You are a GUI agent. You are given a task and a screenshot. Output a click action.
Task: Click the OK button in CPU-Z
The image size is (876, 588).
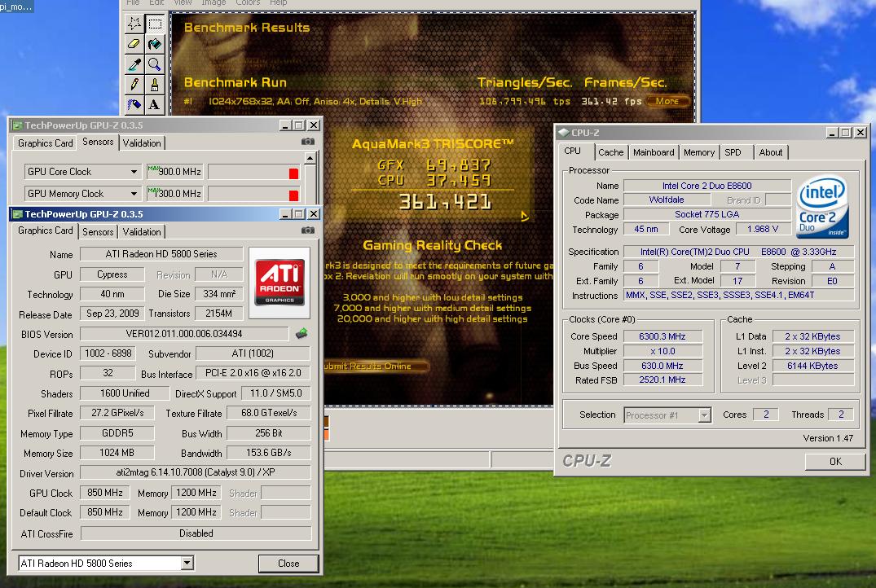click(x=835, y=461)
